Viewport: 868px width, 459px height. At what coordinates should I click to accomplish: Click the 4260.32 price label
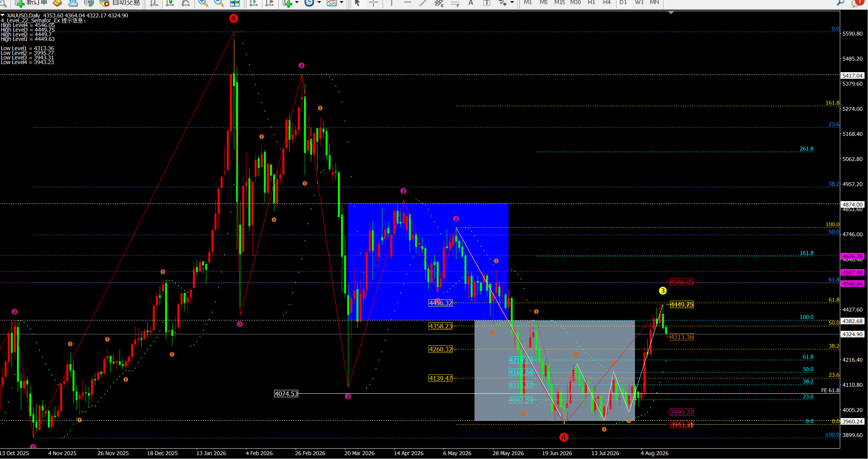click(441, 349)
